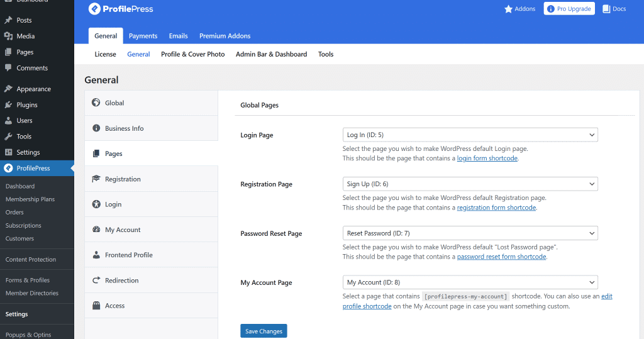Click the Registration graduation cap icon
Viewport: 644px width, 339px height.
click(x=96, y=179)
